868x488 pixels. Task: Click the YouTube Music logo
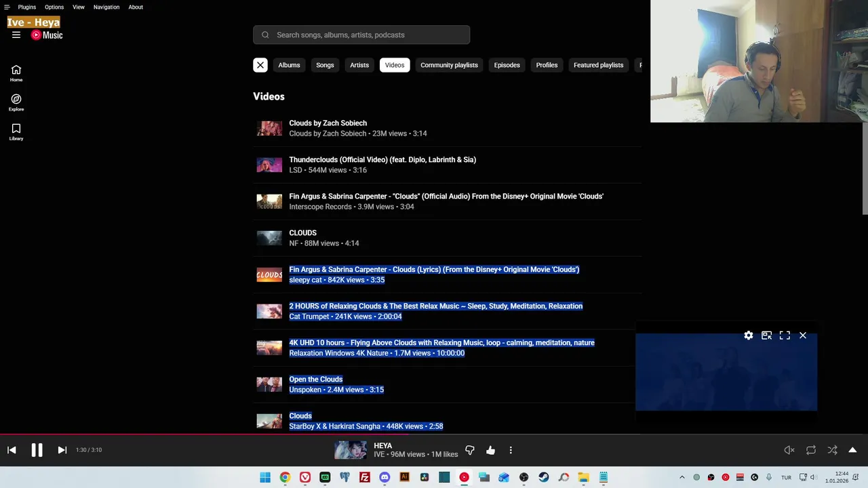tap(47, 35)
